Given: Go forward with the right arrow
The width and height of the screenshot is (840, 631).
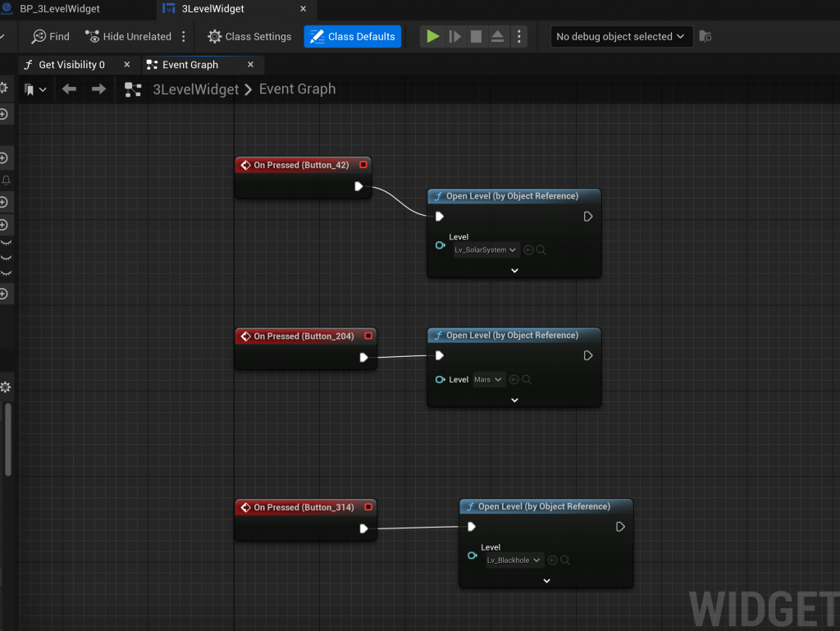Looking at the screenshot, I should point(98,89).
